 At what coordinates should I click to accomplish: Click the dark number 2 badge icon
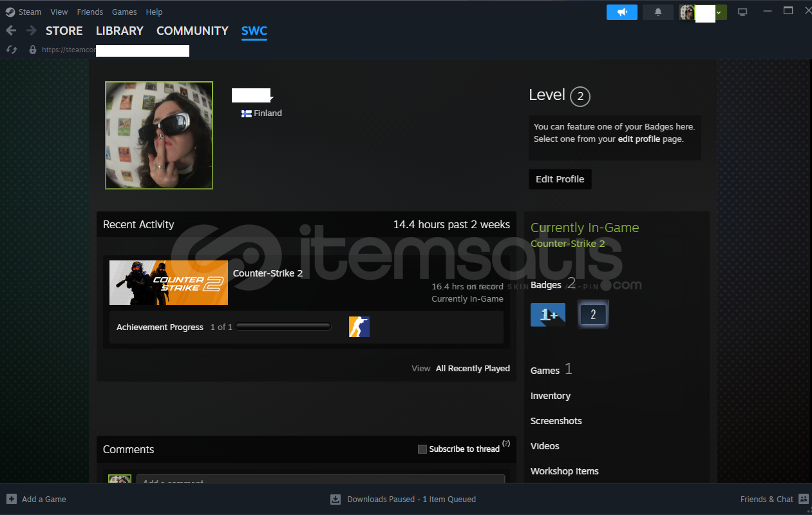593,315
